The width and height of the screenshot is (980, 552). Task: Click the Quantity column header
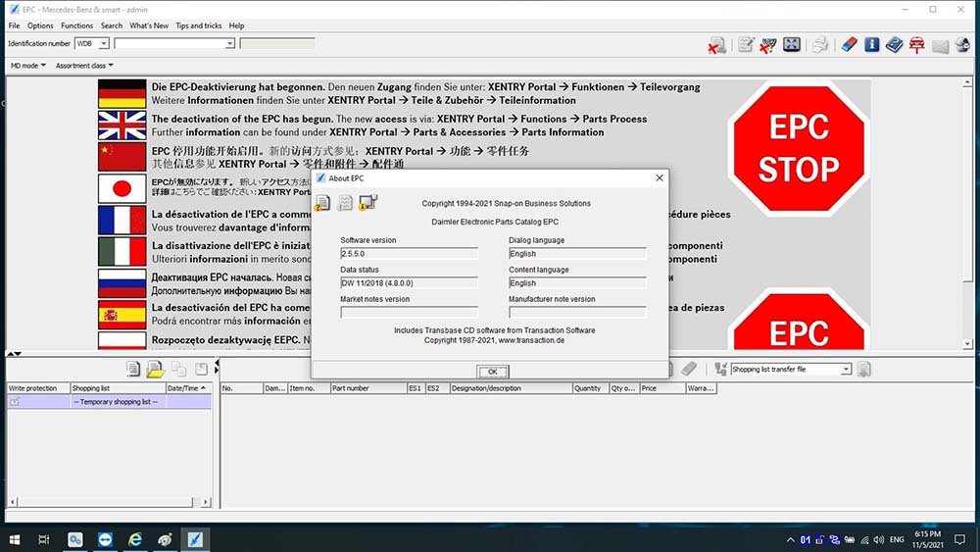pyautogui.click(x=591, y=388)
